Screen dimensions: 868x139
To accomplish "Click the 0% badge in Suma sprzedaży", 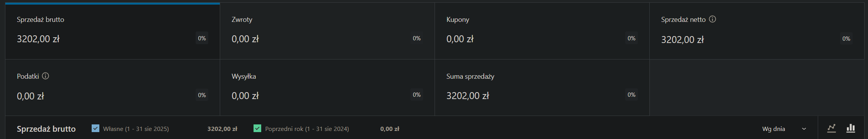I will pyautogui.click(x=631, y=94).
